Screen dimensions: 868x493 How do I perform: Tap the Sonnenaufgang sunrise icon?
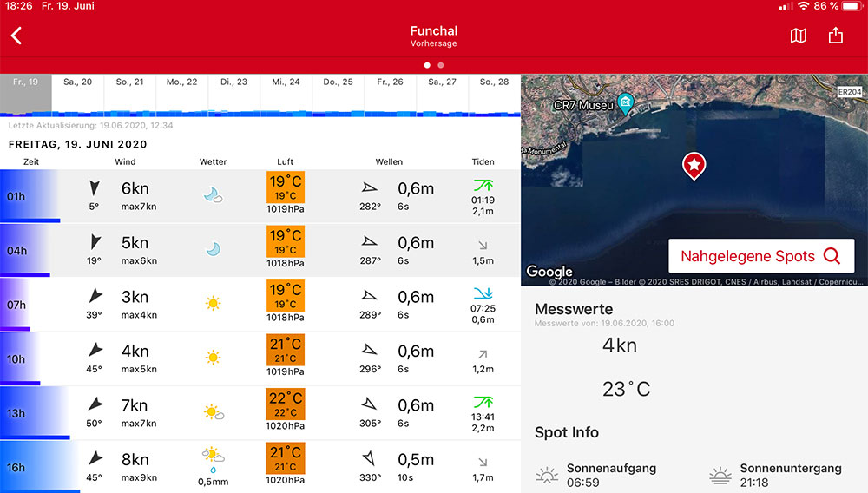point(547,475)
